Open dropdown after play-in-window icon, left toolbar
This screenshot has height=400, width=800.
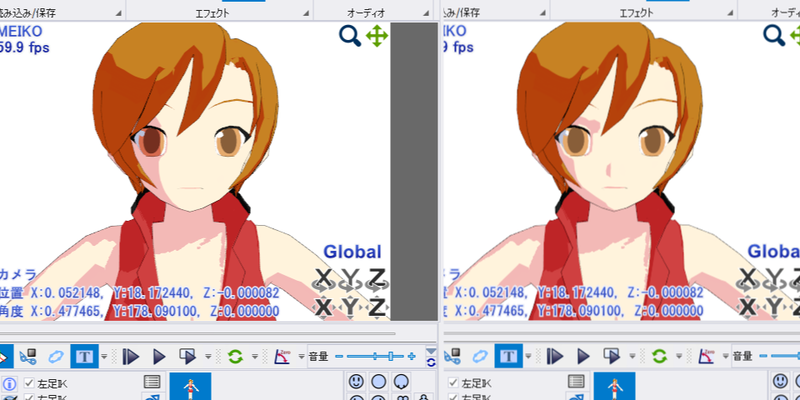point(208,356)
